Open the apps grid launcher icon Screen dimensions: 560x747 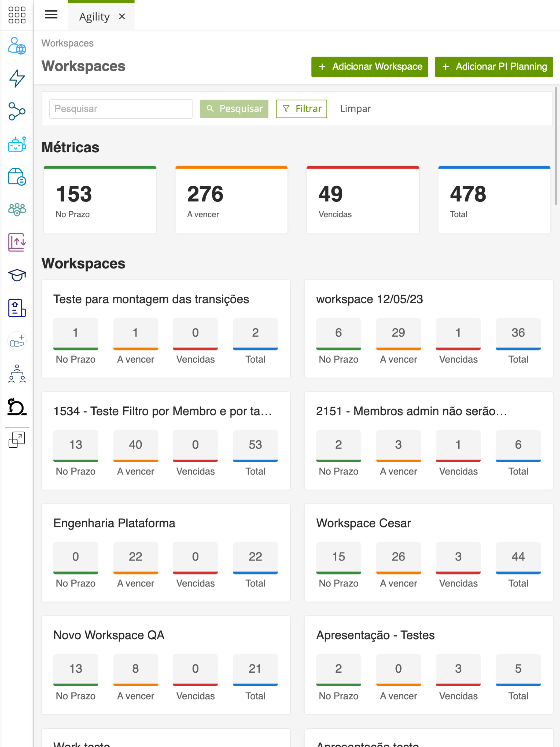pyautogui.click(x=17, y=15)
